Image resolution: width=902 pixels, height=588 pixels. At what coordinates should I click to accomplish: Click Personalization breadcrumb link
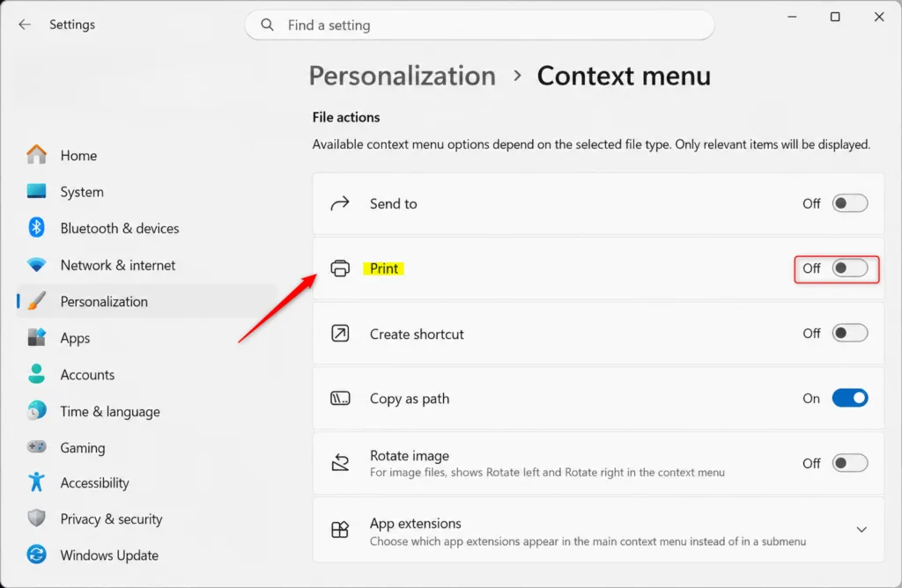pos(402,76)
